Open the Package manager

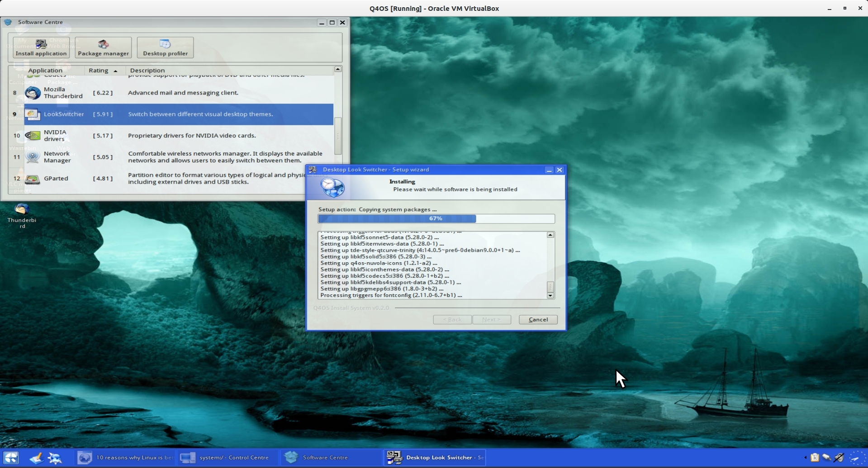click(103, 47)
